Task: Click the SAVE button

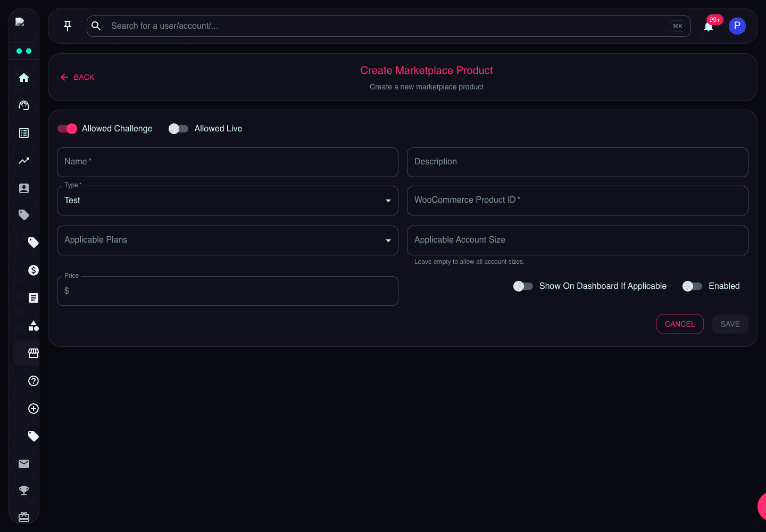Action: point(730,324)
